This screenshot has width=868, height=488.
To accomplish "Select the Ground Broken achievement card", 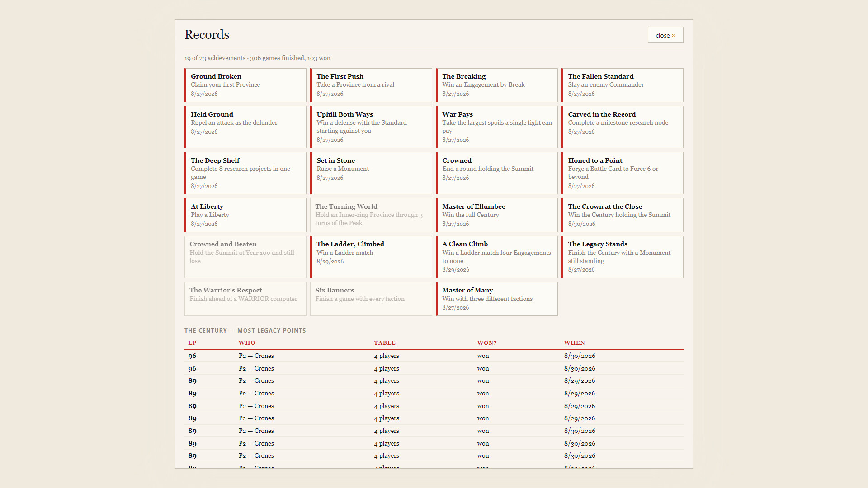I will point(245,85).
